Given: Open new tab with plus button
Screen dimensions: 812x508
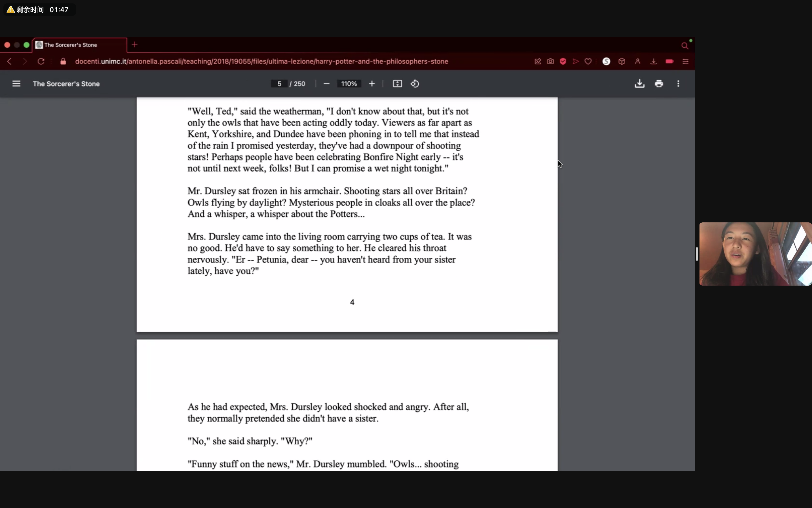Looking at the screenshot, I should (x=134, y=45).
